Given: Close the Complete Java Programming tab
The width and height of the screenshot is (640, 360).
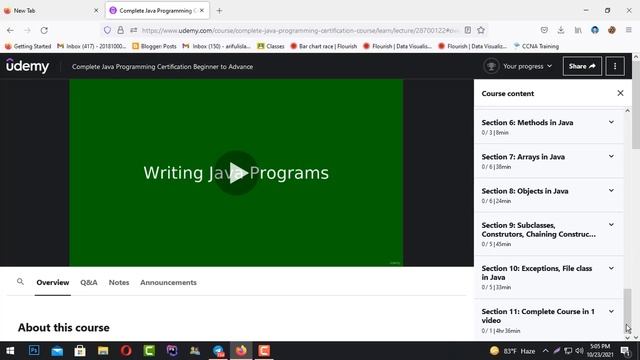Looking at the screenshot, I should (202, 11).
